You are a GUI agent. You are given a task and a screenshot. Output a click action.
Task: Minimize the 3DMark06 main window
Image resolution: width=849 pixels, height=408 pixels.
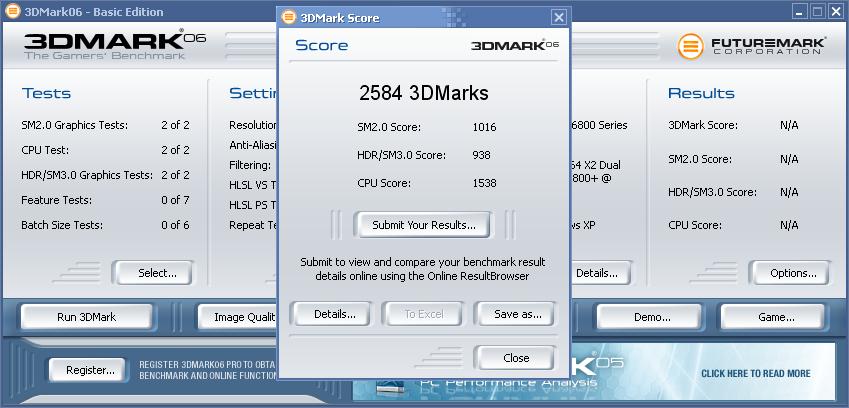802,11
